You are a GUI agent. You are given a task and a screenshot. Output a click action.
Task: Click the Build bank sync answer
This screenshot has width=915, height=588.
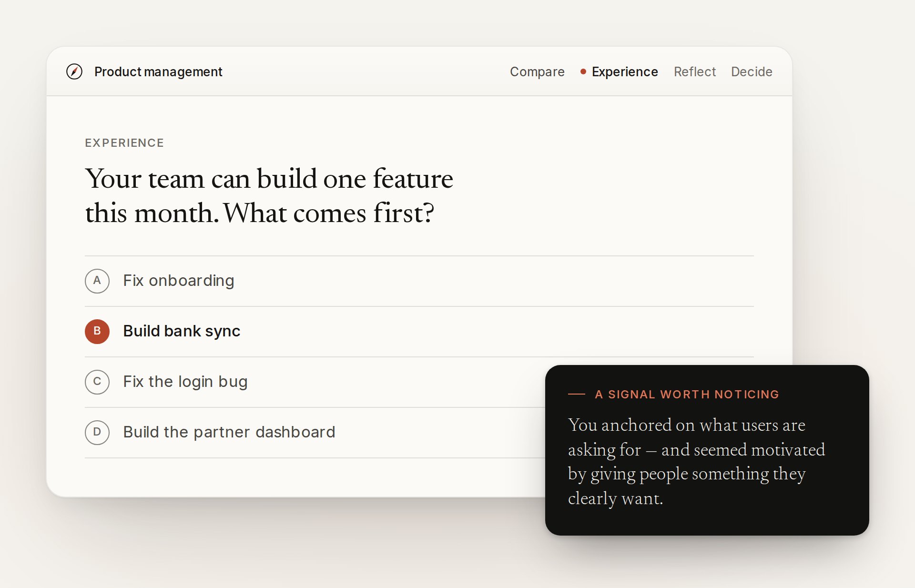(182, 331)
